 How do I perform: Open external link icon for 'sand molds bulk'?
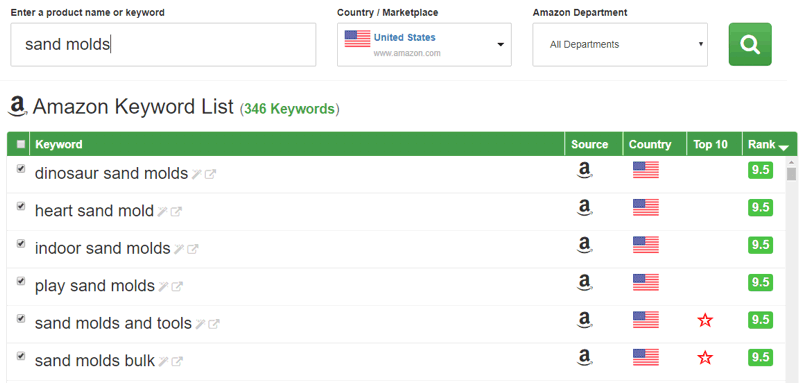click(177, 362)
